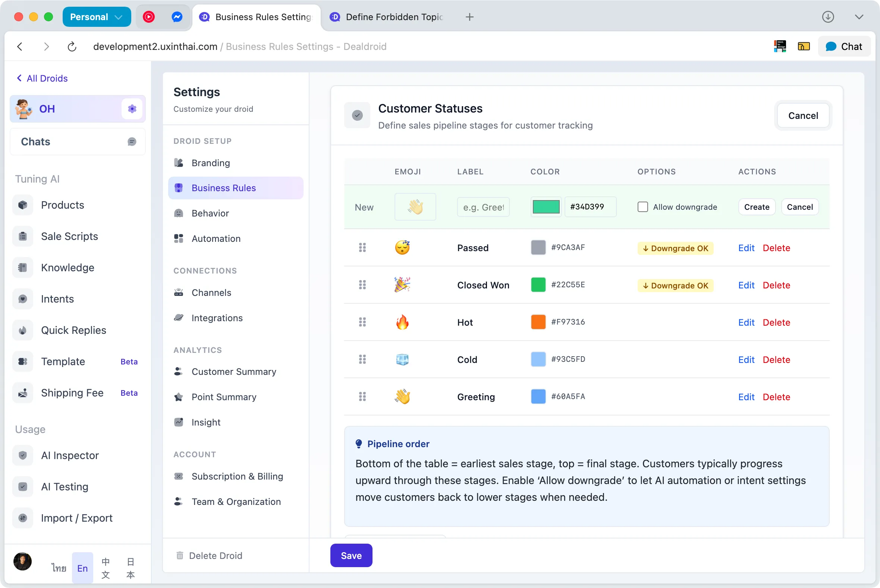
Task: Open the Integrations connection settings
Action: pos(217,317)
